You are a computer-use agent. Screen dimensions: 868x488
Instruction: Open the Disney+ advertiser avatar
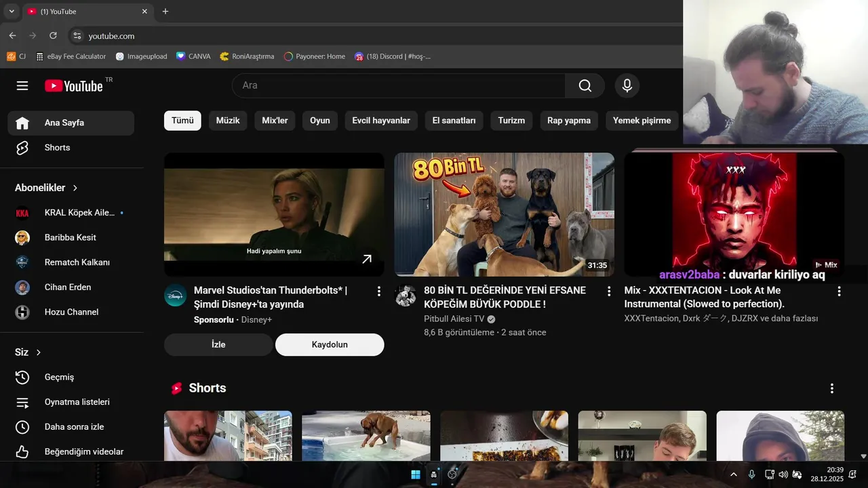pyautogui.click(x=176, y=296)
